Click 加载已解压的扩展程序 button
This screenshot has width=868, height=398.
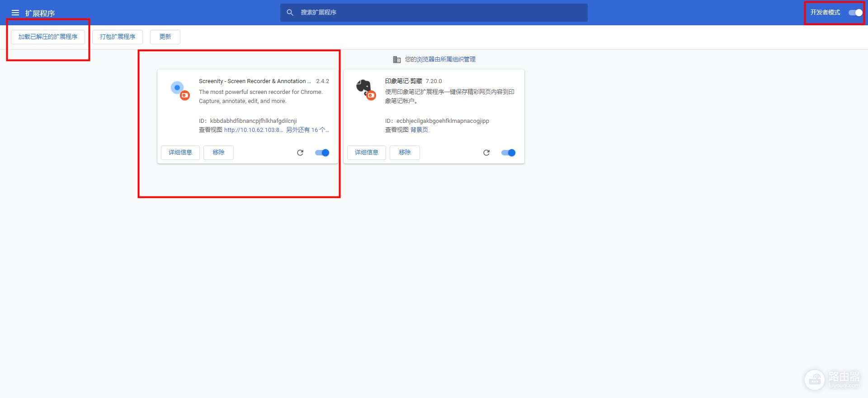pos(48,37)
